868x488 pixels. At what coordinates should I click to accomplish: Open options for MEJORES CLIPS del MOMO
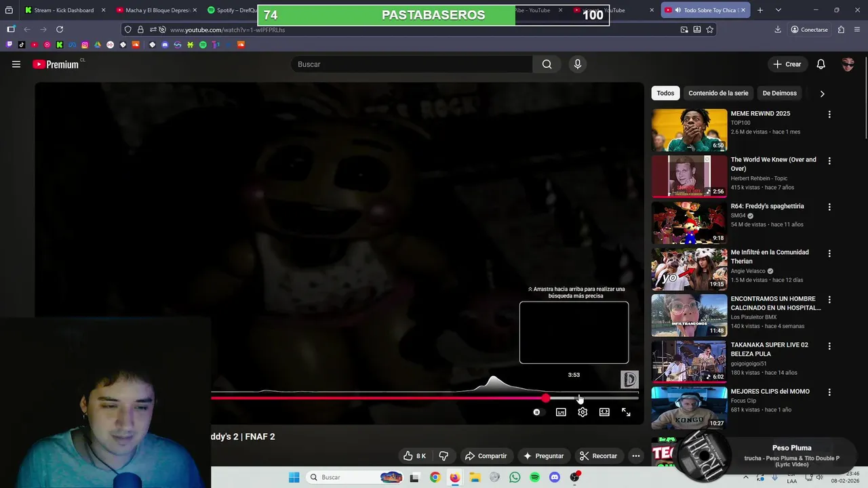829,392
